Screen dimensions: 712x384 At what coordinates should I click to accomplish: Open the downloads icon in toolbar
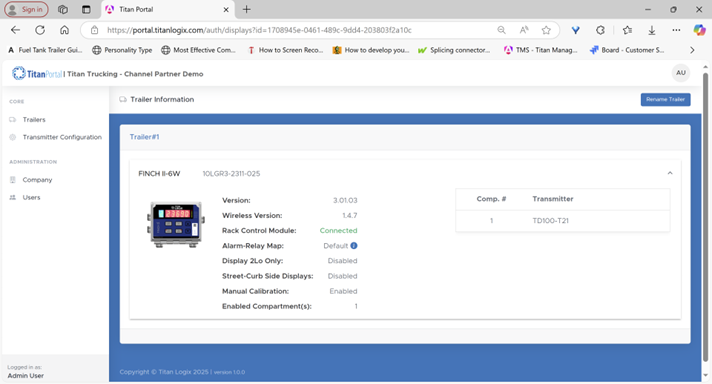tap(652, 30)
